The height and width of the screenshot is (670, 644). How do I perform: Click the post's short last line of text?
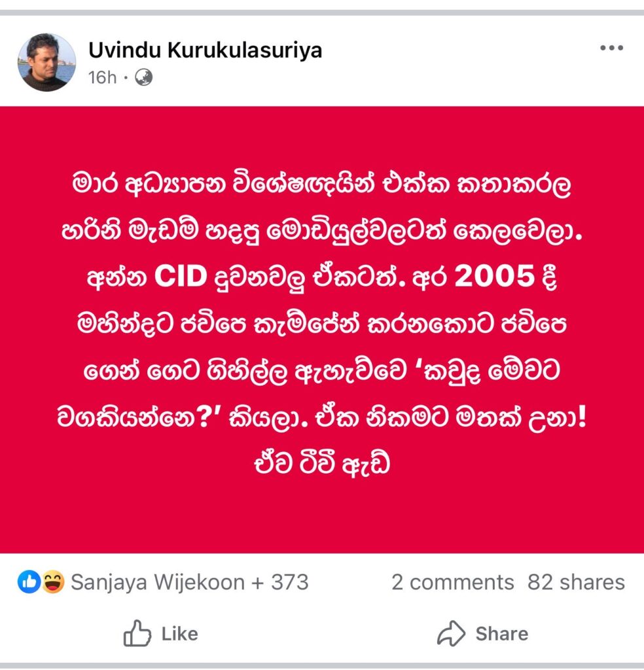pyautogui.click(x=322, y=464)
